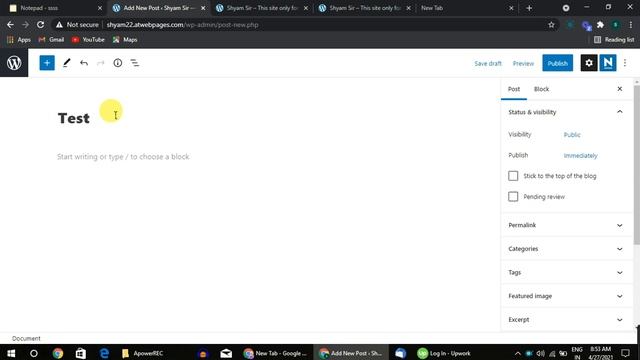This screenshot has height=360, width=640.
Task: Open the Reading list
Action: tap(614, 40)
